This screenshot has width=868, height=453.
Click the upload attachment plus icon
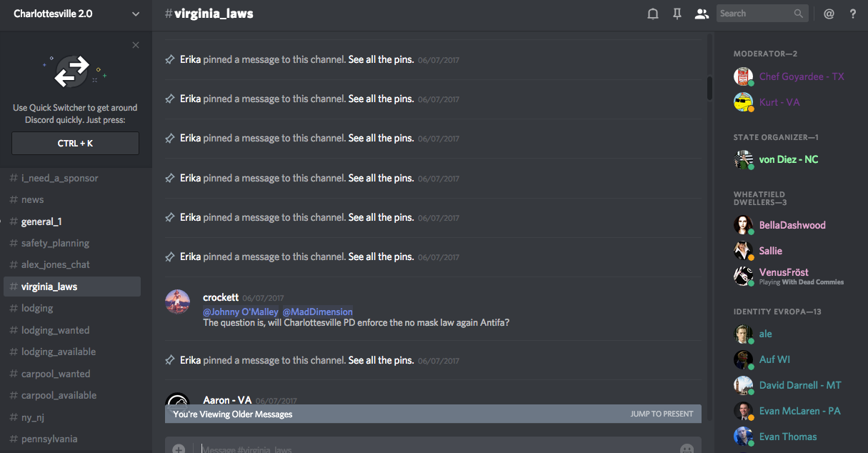pyautogui.click(x=179, y=449)
